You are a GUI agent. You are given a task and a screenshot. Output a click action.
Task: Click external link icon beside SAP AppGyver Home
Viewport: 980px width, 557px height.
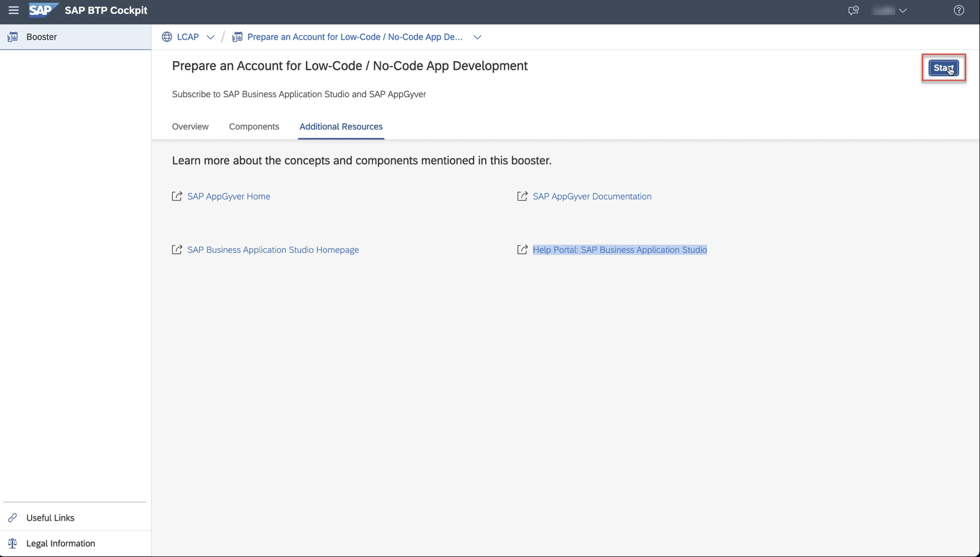click(x=177, y=196)
